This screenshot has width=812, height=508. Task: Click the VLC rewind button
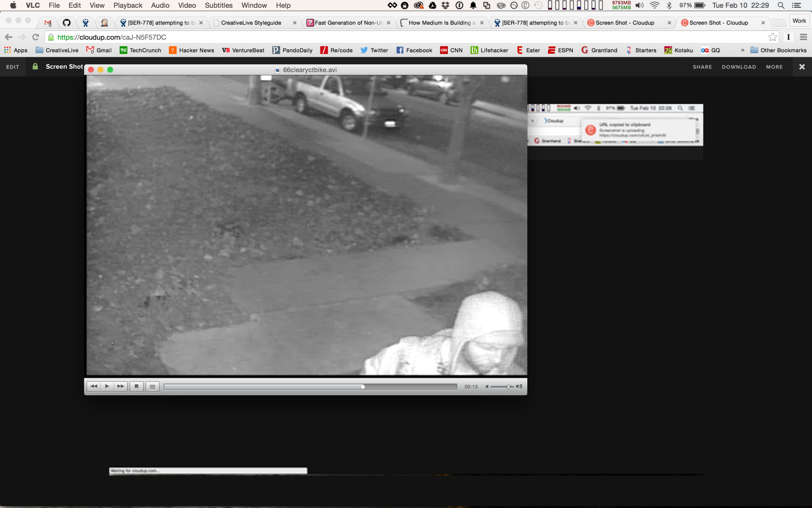(93, 386)
